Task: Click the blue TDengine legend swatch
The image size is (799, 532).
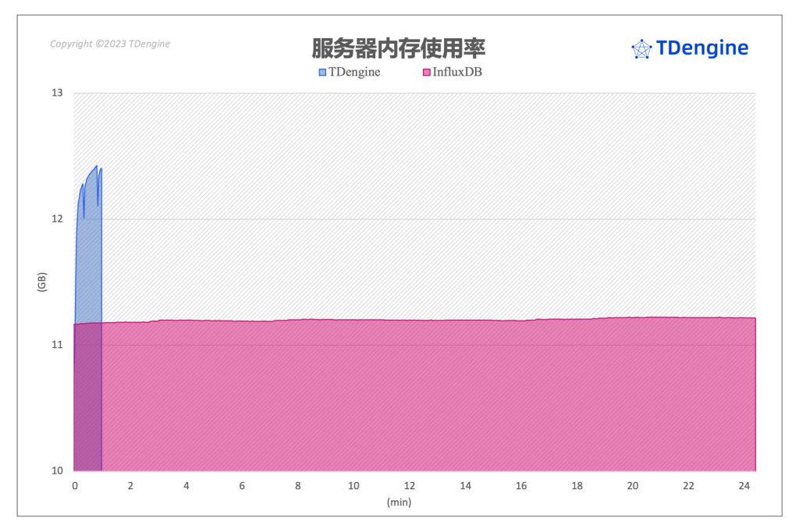Action: tap(322, 73)
